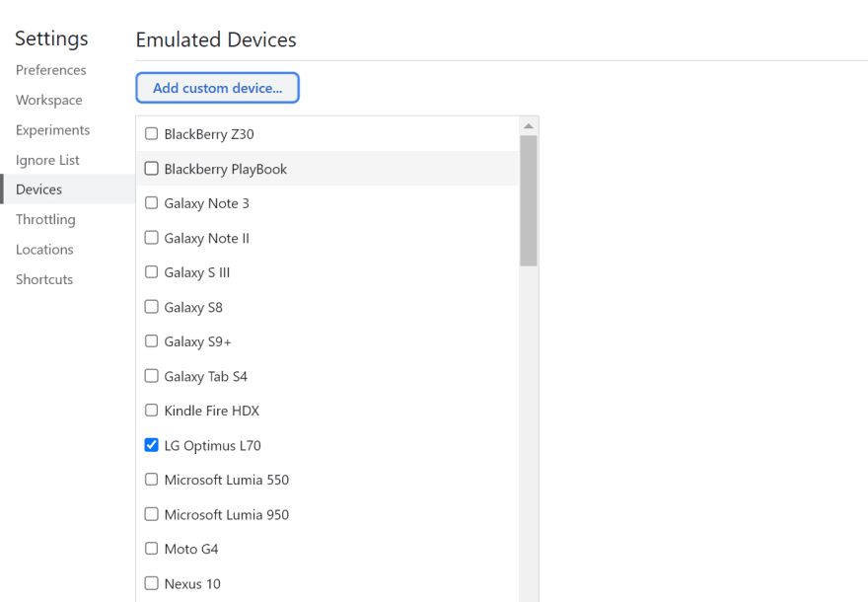This screenshot has width=868, height=602.
Task: Open the Throttling settings tab
Action: click(x=45, y=220)
